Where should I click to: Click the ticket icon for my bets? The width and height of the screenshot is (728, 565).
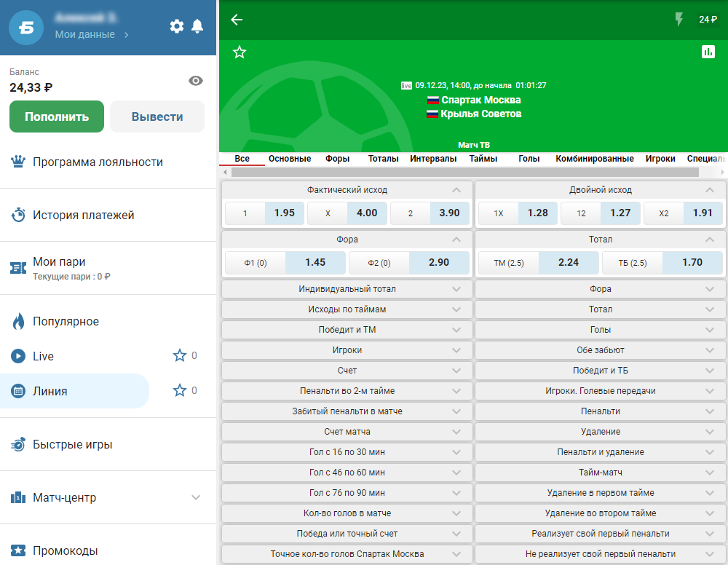[18, 268]
